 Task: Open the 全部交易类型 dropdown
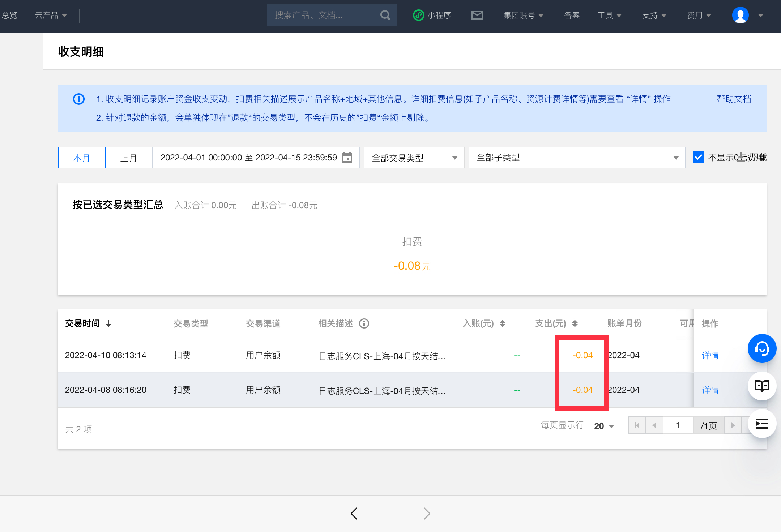coord(414,158)
